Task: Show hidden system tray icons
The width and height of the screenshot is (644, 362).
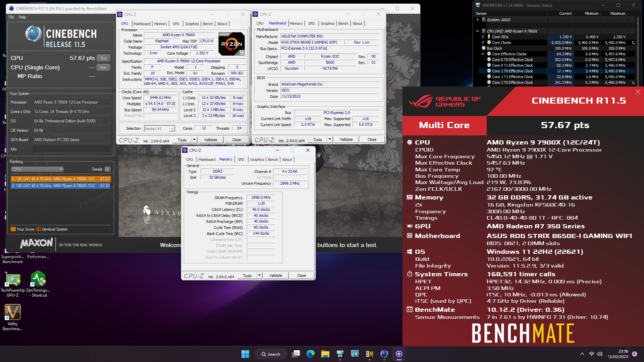Action: point(582,354)
